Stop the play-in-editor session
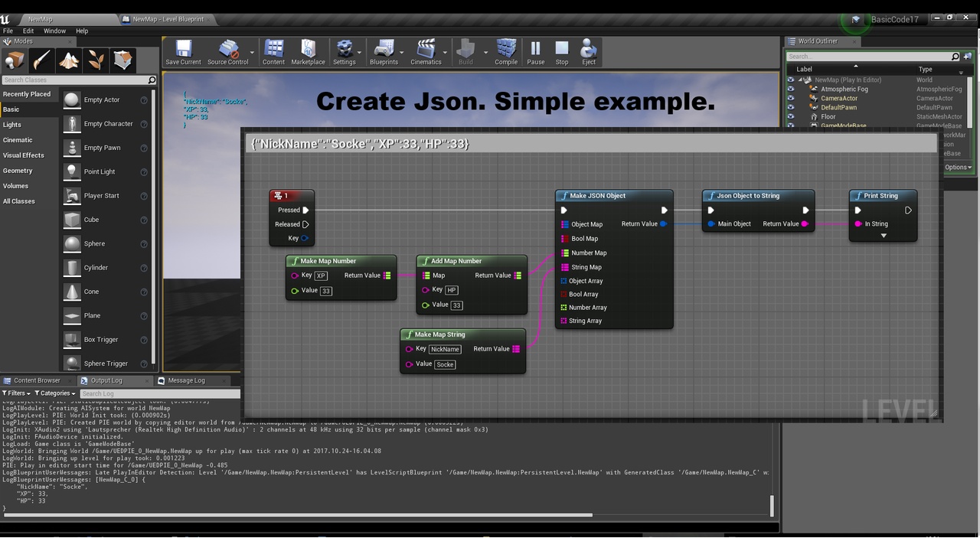 562,51
